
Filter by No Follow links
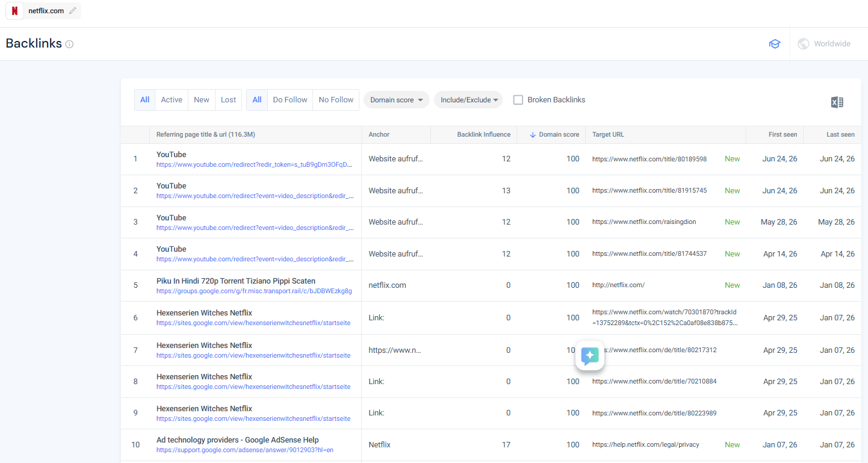(336, 100)
